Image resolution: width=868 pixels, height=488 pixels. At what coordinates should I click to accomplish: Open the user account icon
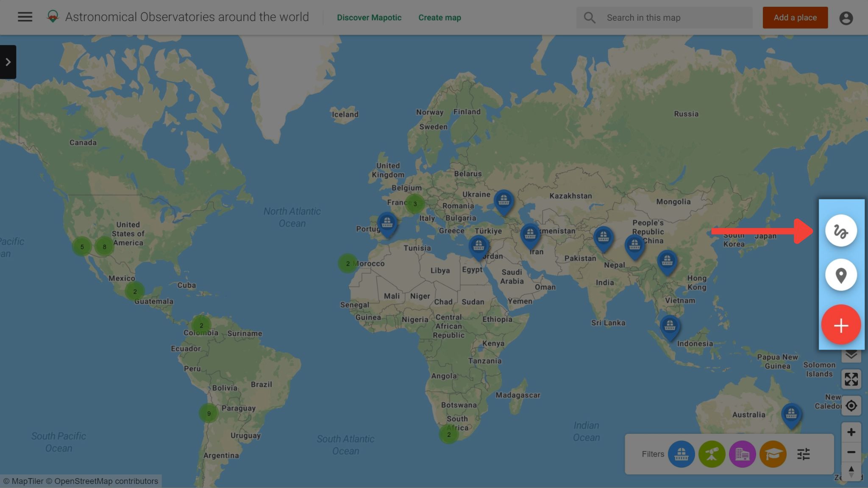tap(846, 18)
